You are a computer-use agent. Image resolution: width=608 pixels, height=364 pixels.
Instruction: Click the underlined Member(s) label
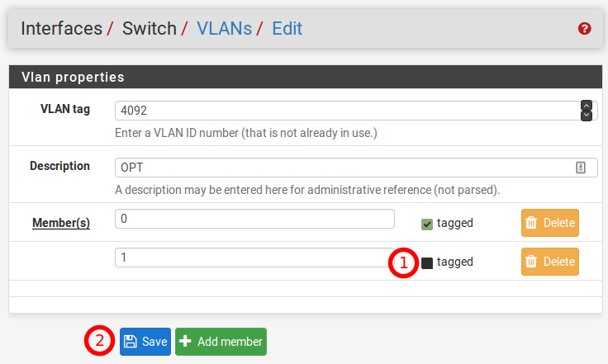[60, 223]
